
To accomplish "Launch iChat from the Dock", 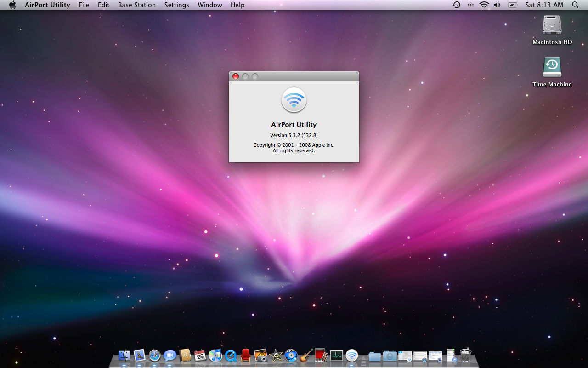I will coord(170,356).
